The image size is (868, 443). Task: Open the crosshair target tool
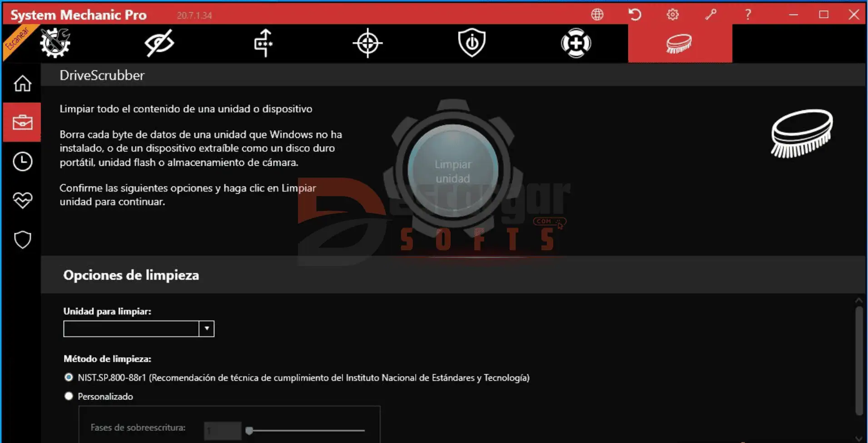(x=367, y=43)
